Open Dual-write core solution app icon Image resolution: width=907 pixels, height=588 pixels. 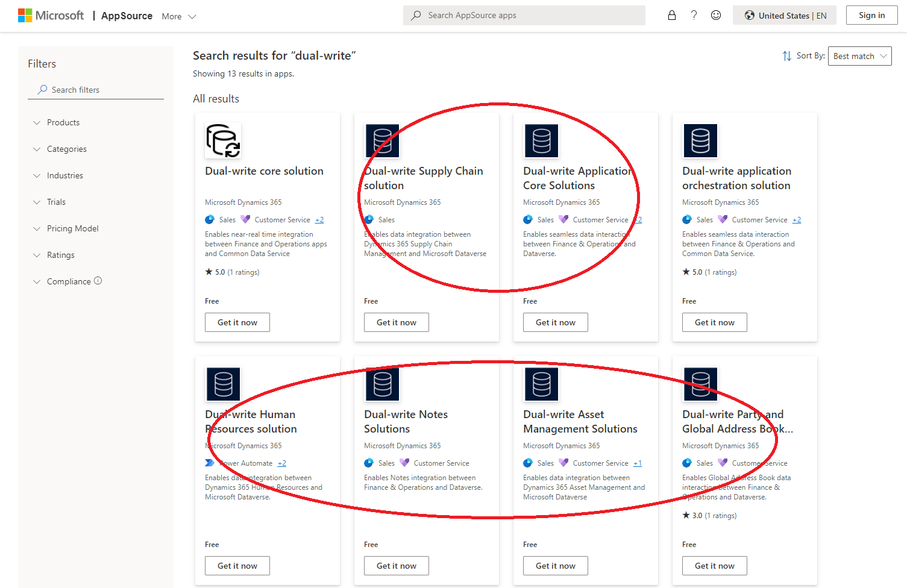(x=224, y=140)
